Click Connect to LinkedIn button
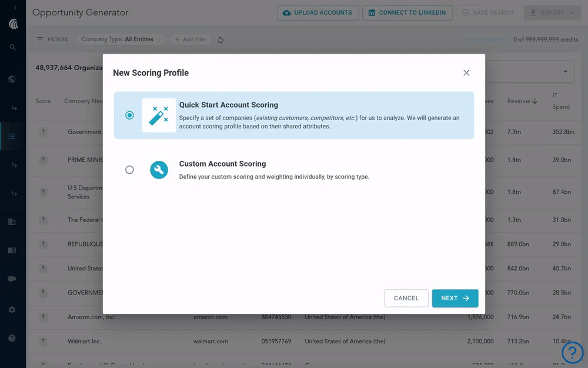Screen dimensions: 588x368 tap(407, 13)
